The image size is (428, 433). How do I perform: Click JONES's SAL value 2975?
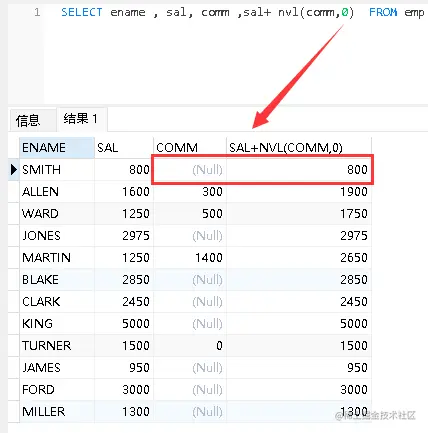coord(136,236)
